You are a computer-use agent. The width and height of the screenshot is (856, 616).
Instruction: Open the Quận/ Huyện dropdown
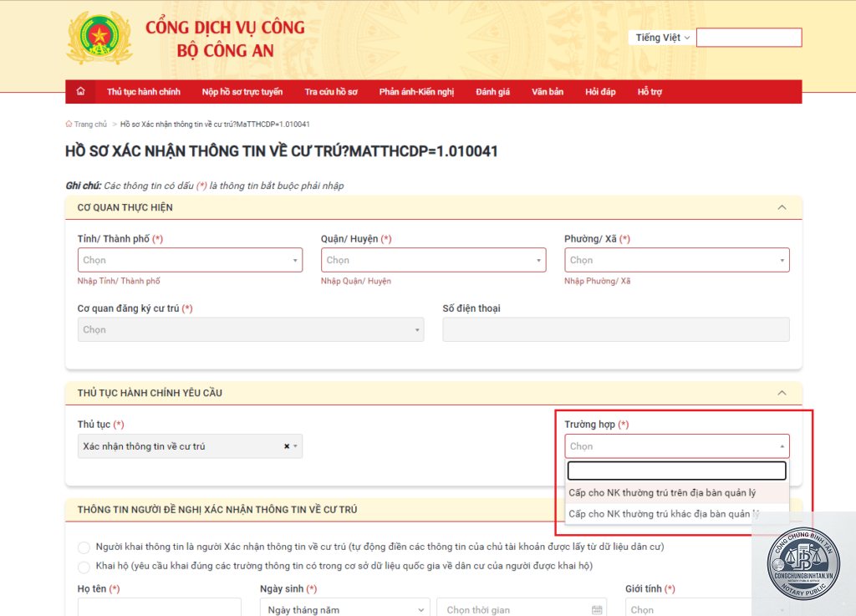(434, 260)
